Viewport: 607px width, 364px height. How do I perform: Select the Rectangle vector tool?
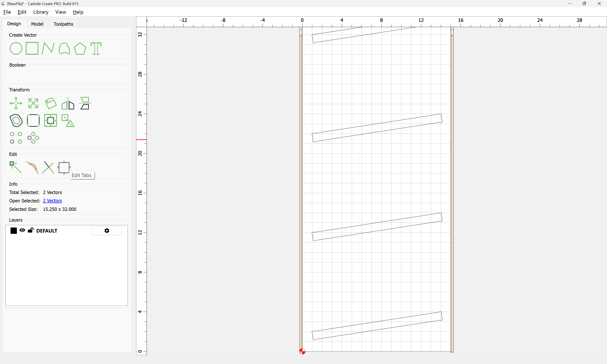[x=32, y=48]
